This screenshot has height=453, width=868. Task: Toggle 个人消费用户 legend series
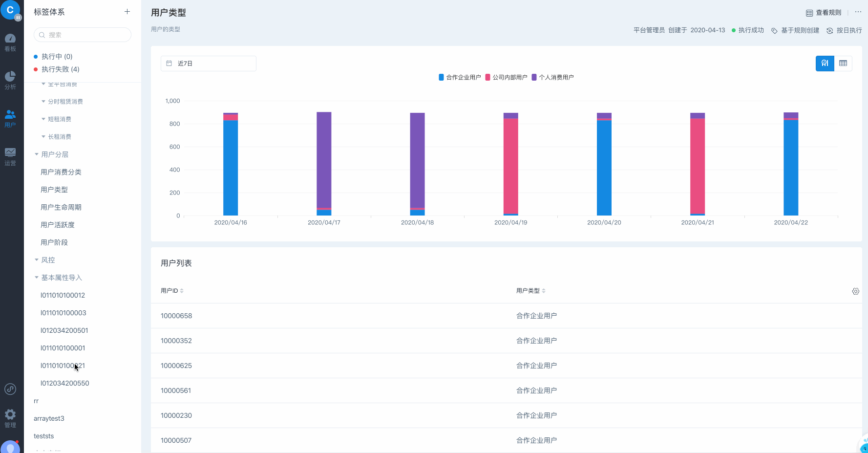pos(552,77)
